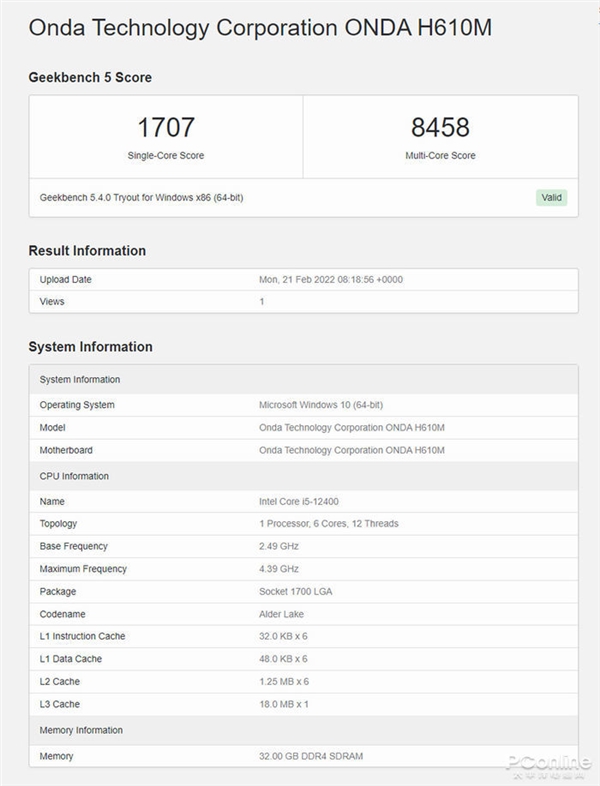600x786 pixels.
Task: Click the 'Model' row label
Action: point(53,428)
